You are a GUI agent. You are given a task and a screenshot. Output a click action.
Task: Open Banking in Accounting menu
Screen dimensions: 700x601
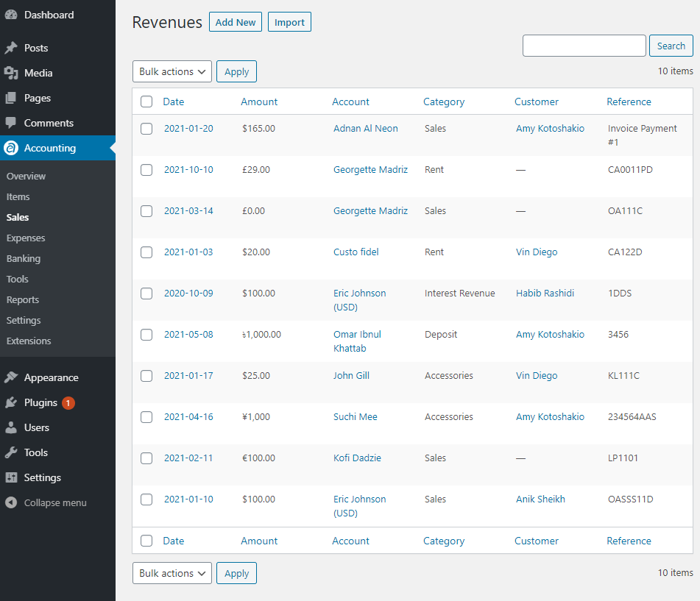[x=24, y=258]
